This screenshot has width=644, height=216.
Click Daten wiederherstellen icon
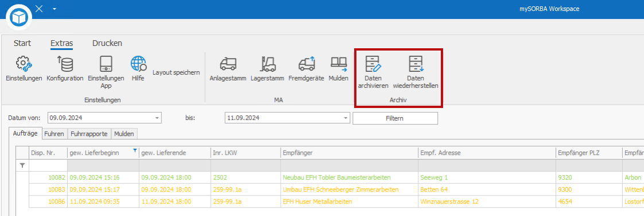coord(416,64)
